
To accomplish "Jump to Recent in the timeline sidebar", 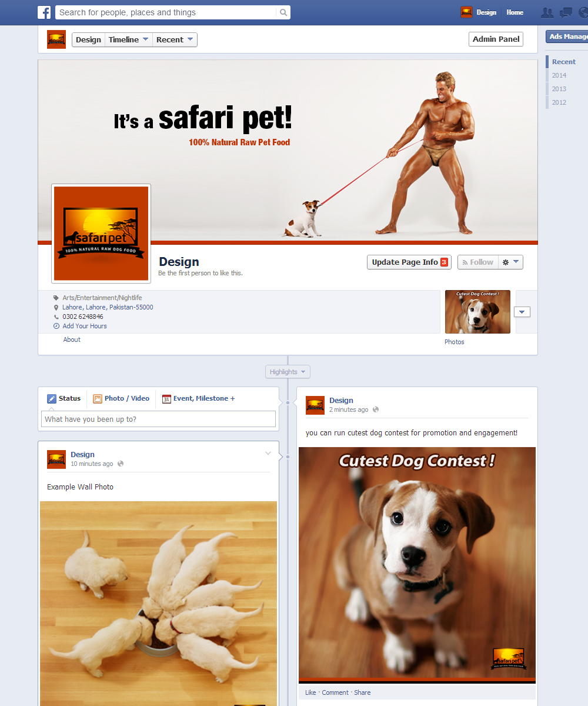I will coord(564,62).
